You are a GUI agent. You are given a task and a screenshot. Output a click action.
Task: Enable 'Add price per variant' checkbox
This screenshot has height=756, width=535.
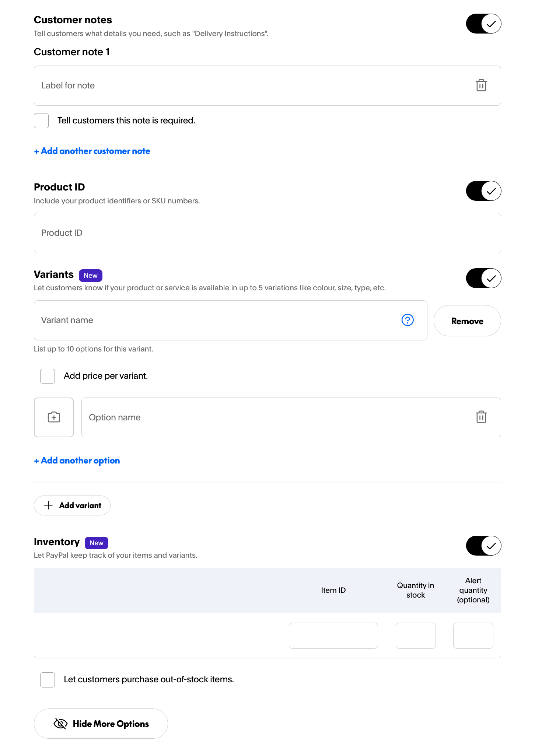[x=48, y=376]
